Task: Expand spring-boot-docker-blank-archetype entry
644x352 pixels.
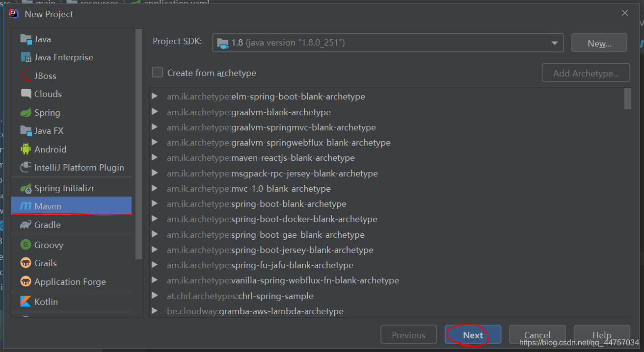Action: pos(155,219)
